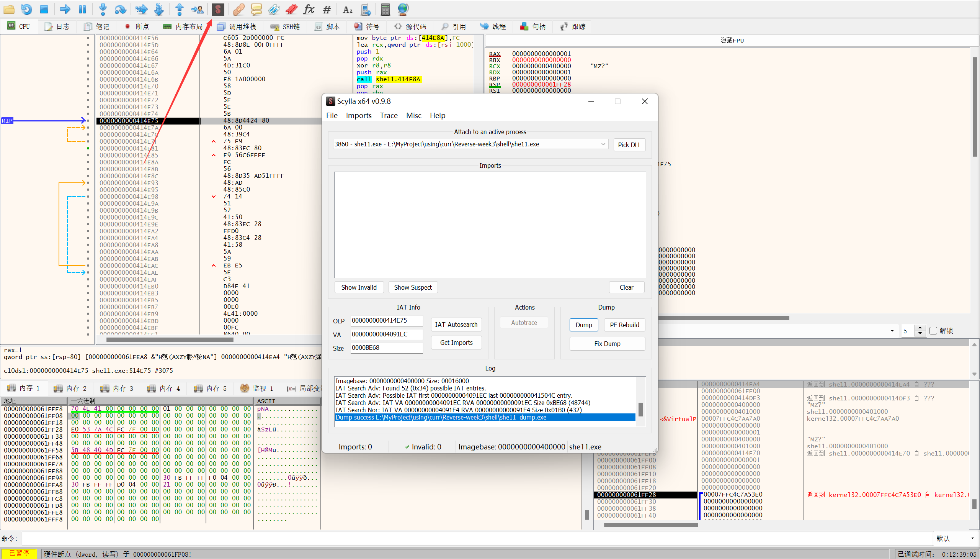Open the SEH链 tab
Viewport: 980px width, 559px height.
point(285,26)
